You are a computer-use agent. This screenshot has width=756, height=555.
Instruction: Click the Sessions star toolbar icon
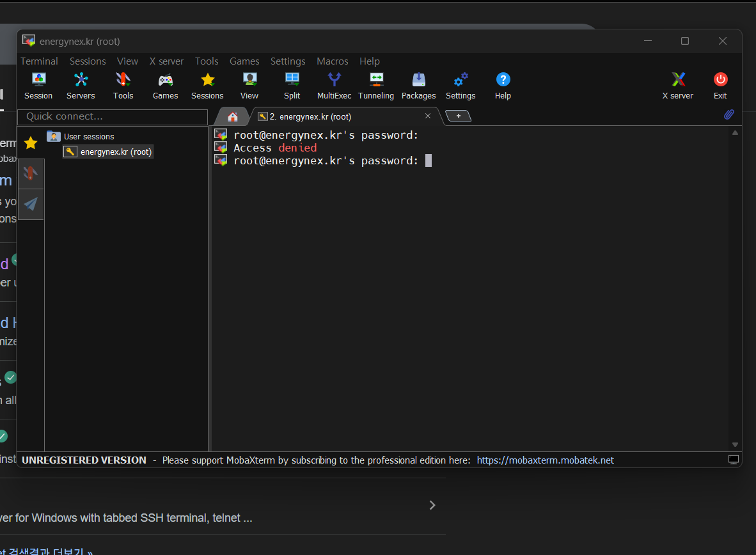207,86
